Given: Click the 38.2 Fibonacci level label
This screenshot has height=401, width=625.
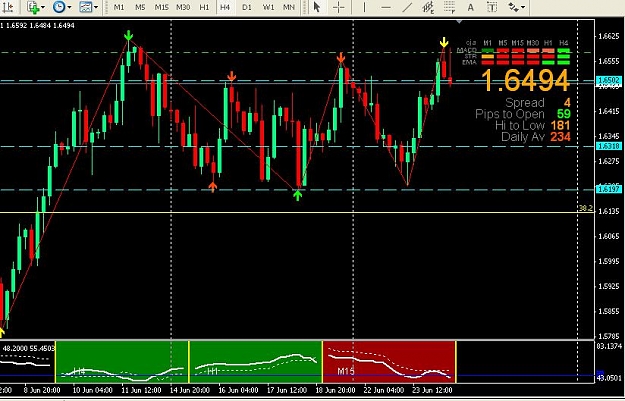Looking at the screenshot, I should (585, 208).
